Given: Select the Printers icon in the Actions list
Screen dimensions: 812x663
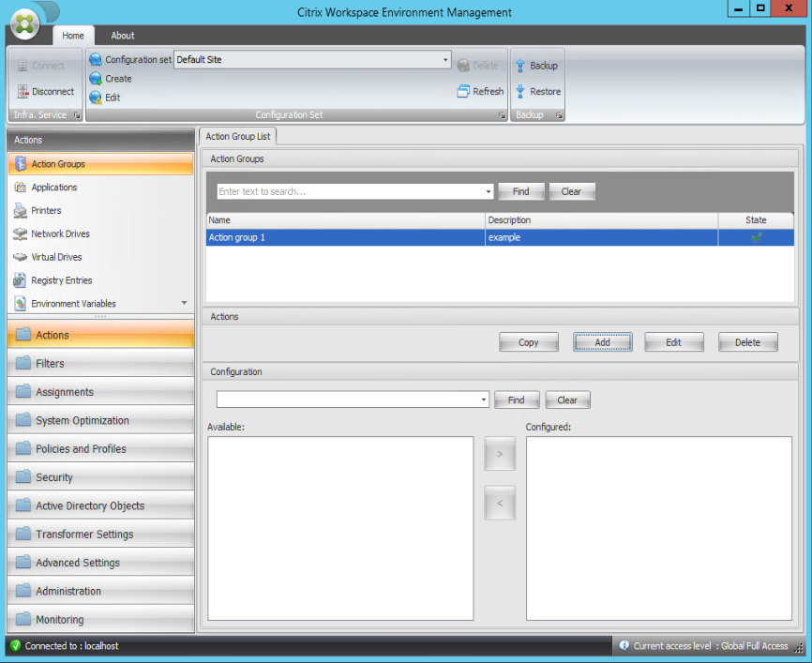Looking at the screenshot, I should pos(21,211).
